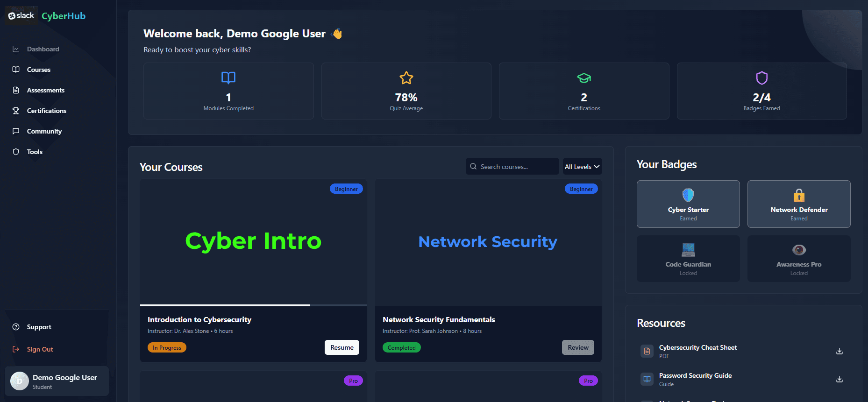Select the Cyber Starter badge
The image size is (868, 402).
(688, 204)
